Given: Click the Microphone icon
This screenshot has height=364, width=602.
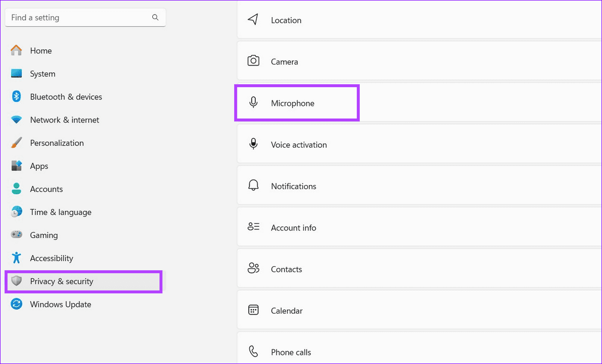Looking at the screenshot, I should [253, 103].
